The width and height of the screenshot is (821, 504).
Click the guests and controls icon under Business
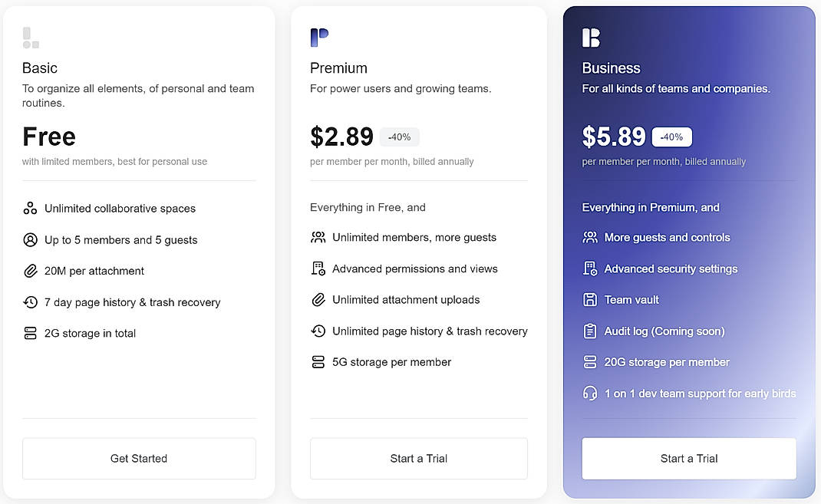[x=590, y=237]
